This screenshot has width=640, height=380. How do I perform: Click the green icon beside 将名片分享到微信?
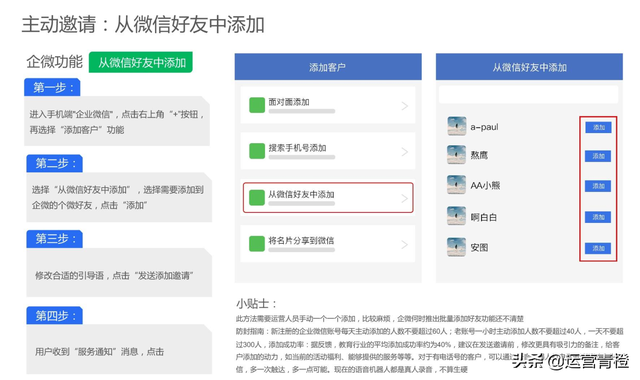pyautogui.click(x=257, y=244)
